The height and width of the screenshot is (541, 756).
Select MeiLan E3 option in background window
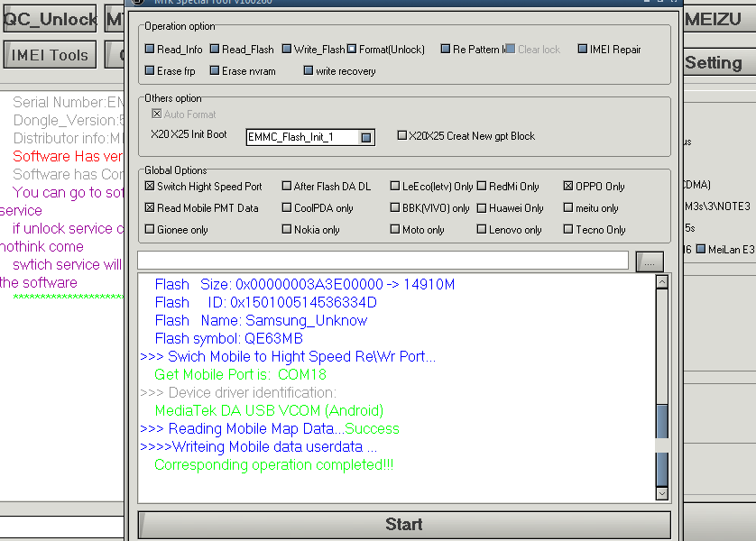point(725,249)
